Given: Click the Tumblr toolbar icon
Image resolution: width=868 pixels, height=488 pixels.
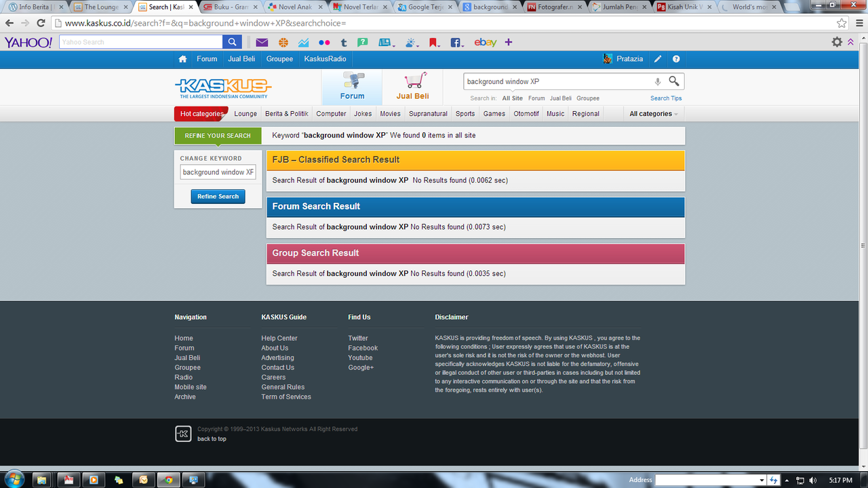Looking at the screenshot, I should [344, 42].
